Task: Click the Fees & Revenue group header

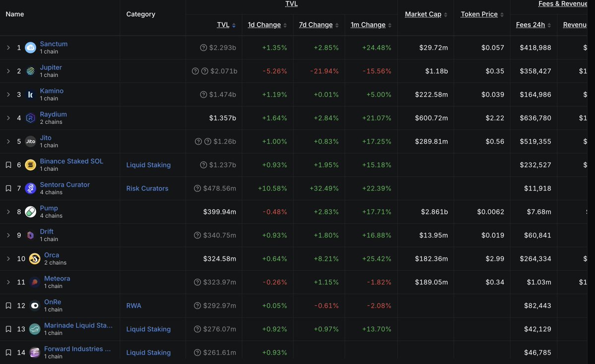Action: point(563,4)
